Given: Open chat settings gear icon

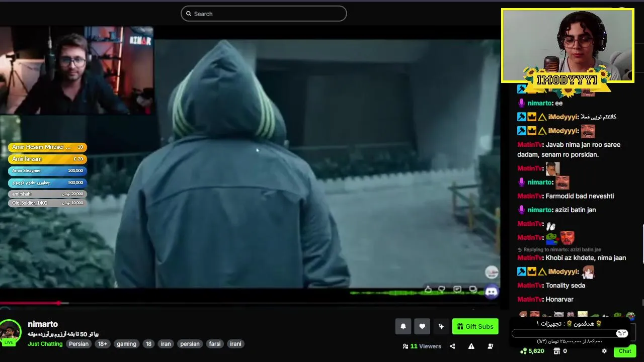Looking at the screenshot, I should click(x=604, y=351).
